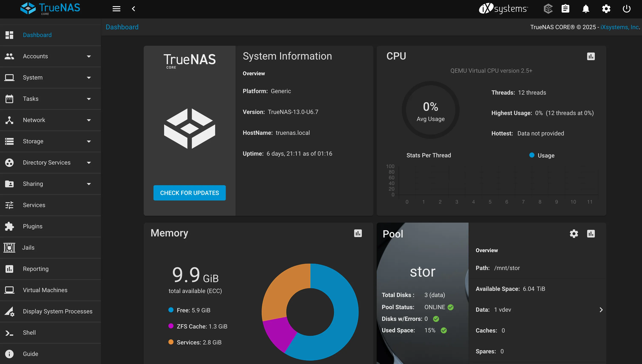Click the Shell prompt icon

pos(9,333)
